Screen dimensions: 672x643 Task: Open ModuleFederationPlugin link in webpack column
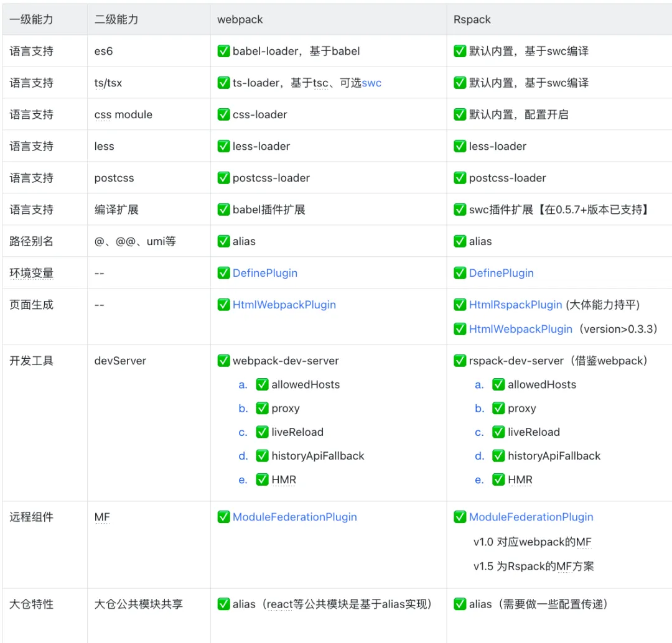click(x=294, y=517)
